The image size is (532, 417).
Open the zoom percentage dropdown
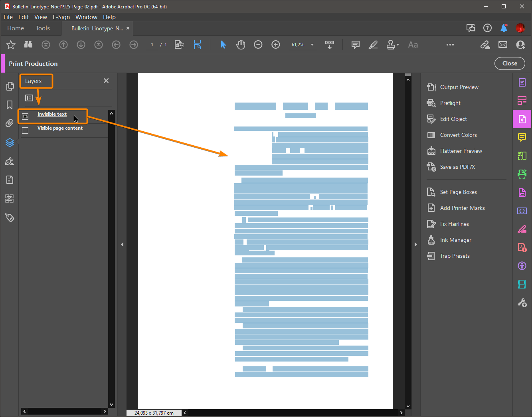click(312, 45)
